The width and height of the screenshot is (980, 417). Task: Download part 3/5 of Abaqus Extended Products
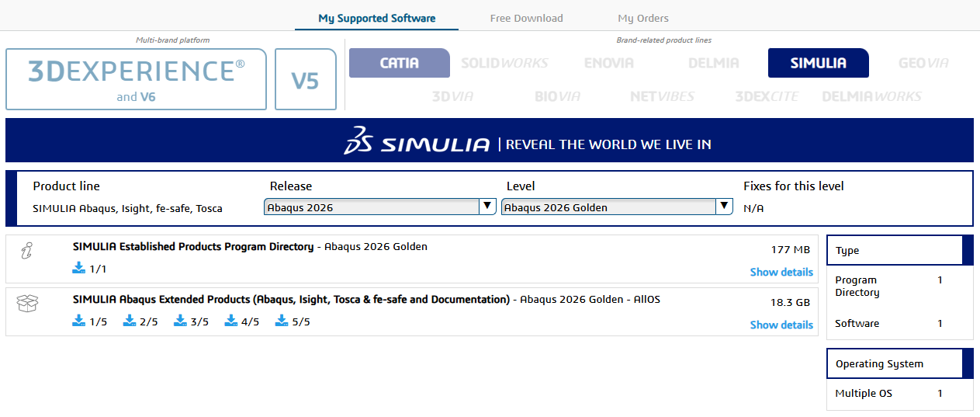190,321
